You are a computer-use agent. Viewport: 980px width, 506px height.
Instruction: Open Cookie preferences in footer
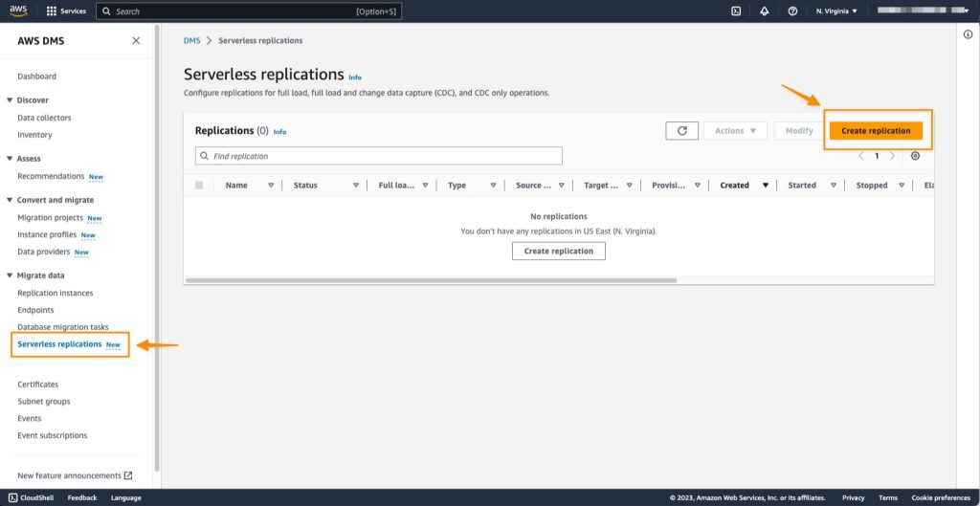point(941,498)
